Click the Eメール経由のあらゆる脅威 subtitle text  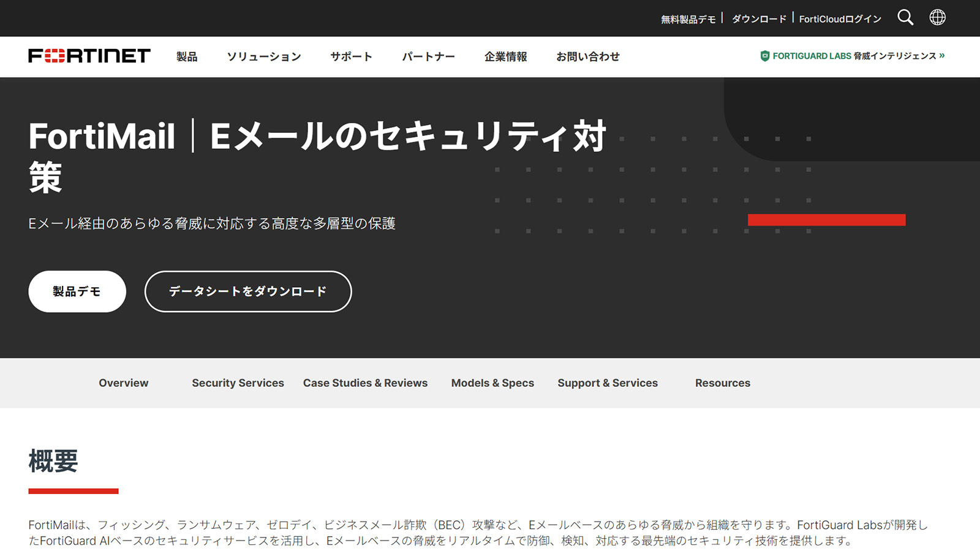(212, 223)
